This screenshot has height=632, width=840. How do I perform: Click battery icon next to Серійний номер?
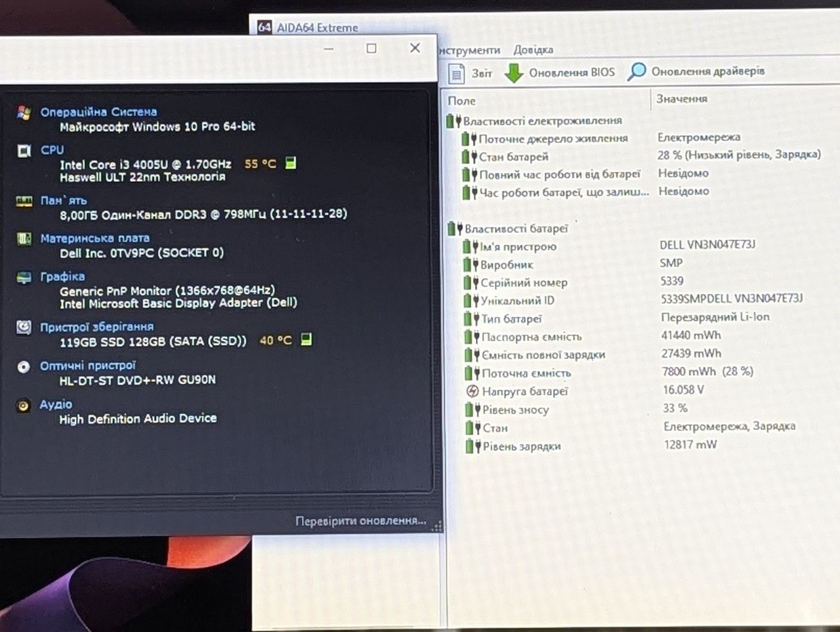(x=471, y=283)
